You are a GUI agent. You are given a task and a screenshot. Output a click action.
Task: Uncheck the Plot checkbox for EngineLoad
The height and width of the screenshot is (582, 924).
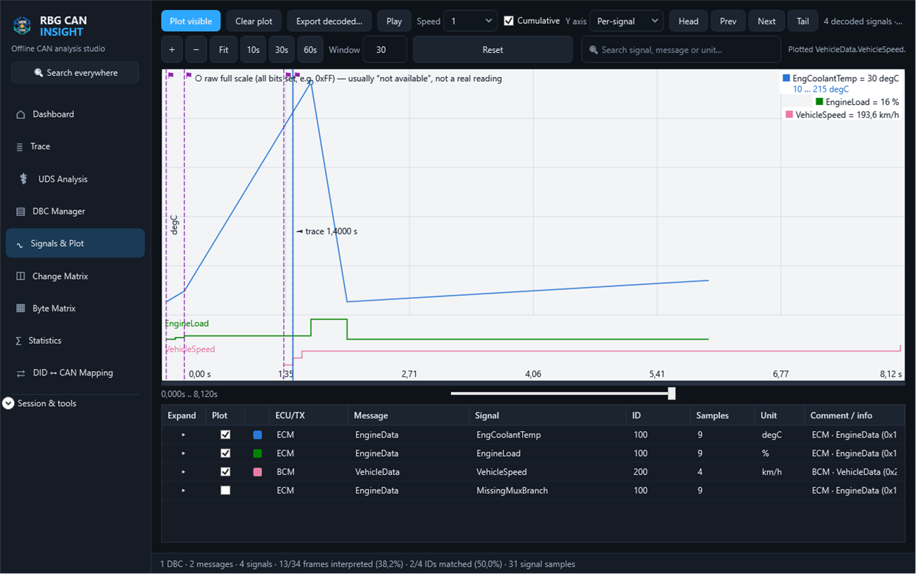coord(226,453)
